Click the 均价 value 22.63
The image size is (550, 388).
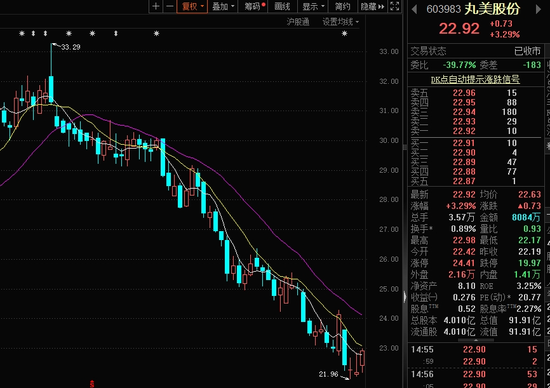[x=530, y=195]
